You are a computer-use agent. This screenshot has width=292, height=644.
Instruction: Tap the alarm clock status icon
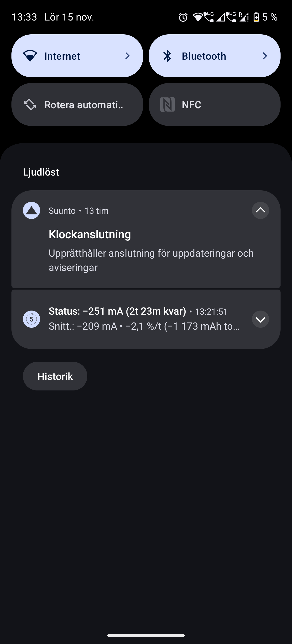coord(183,17)
